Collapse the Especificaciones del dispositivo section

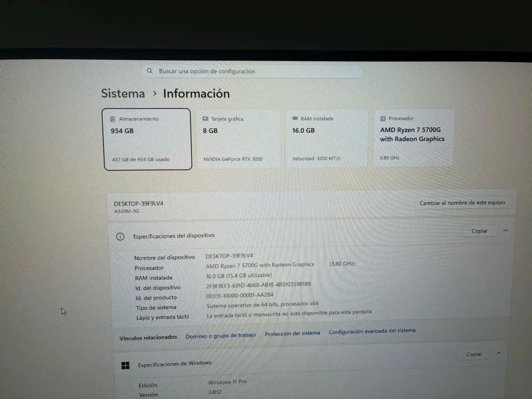505,230
